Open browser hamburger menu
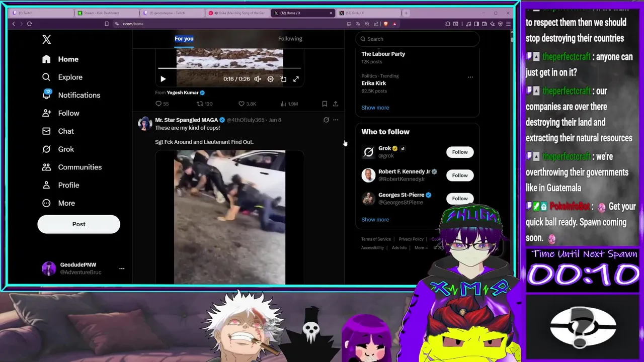 pos(508,24)
